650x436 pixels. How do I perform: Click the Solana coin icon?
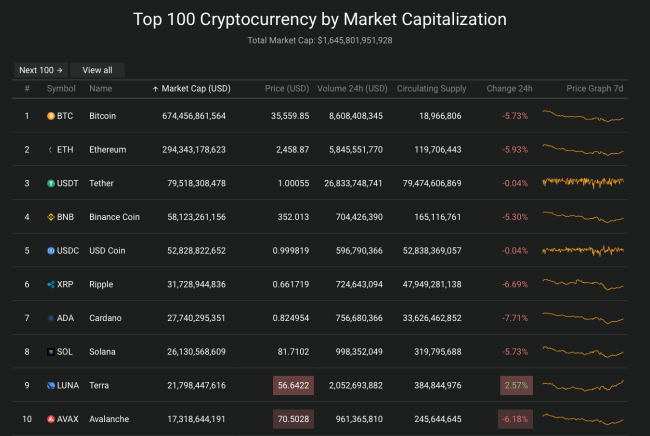click(51, 351)
